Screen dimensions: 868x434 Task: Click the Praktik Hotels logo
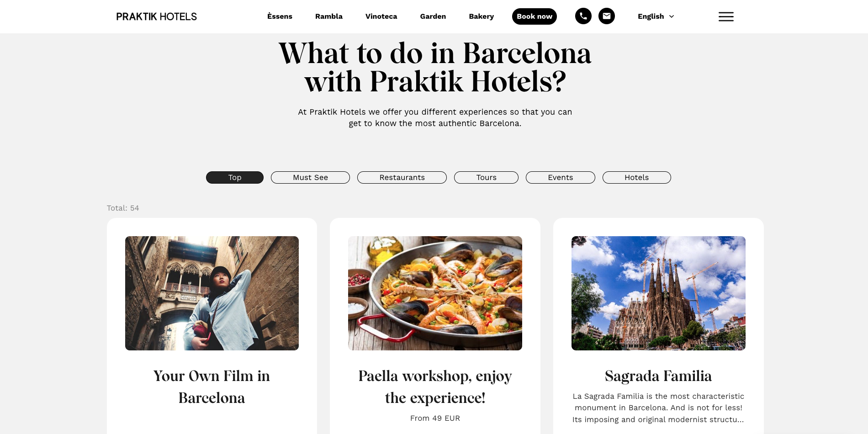coord(157,16)
